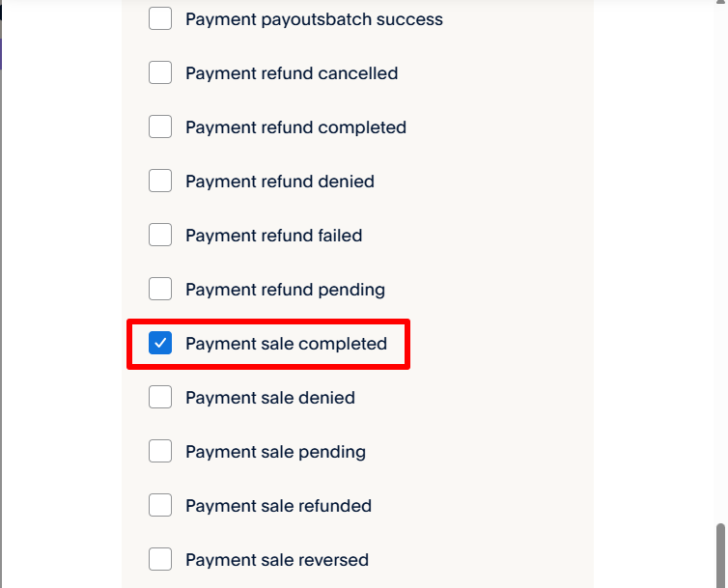This screenshot has width=728, height=588.
Task: Tick the Payment sale reversed checkbox
Action: pyautogui.click(x=160, y=560)
